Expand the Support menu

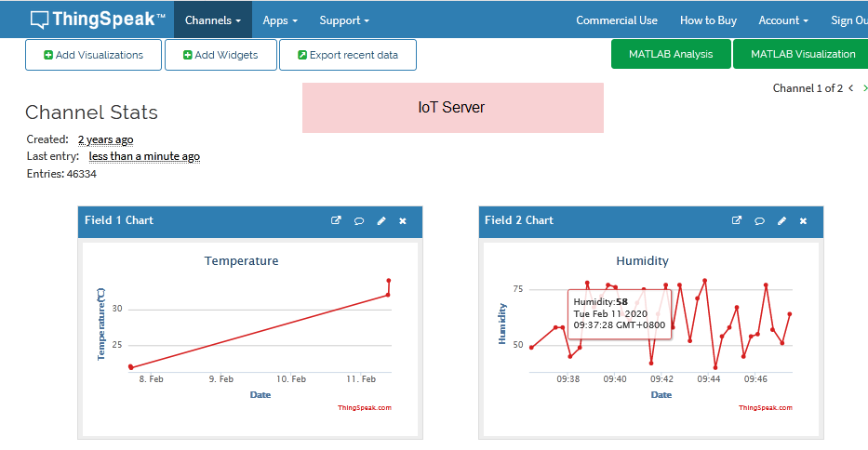point(344,20)
